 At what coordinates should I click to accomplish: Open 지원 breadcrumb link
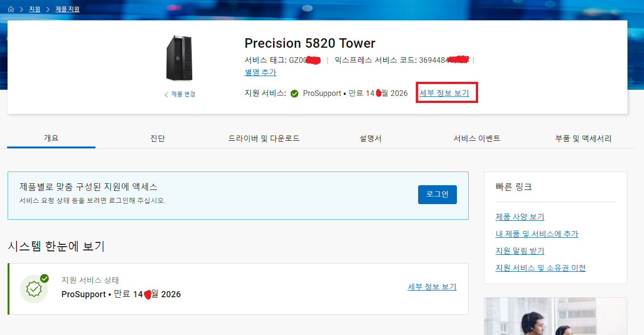34,9
